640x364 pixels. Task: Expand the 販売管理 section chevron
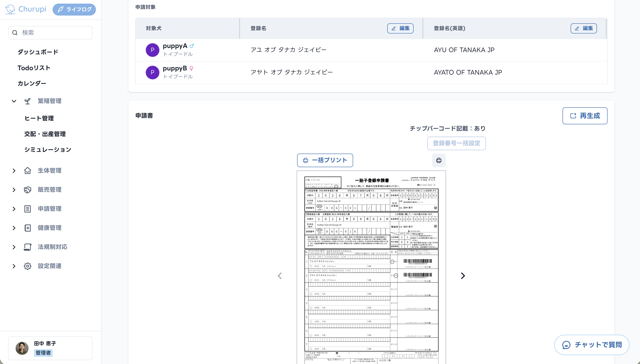click(x=14, y=190)
